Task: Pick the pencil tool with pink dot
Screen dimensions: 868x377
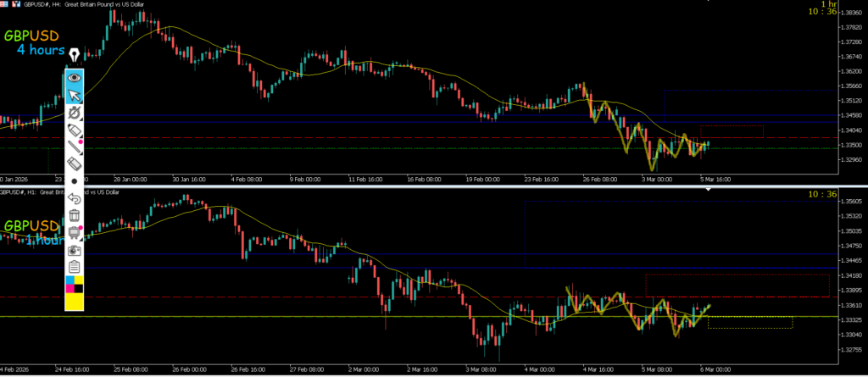Action: [75, 147]
